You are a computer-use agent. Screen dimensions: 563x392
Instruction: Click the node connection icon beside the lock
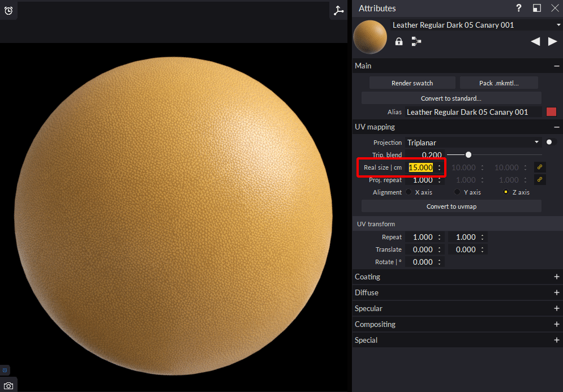tap(416, 41)
